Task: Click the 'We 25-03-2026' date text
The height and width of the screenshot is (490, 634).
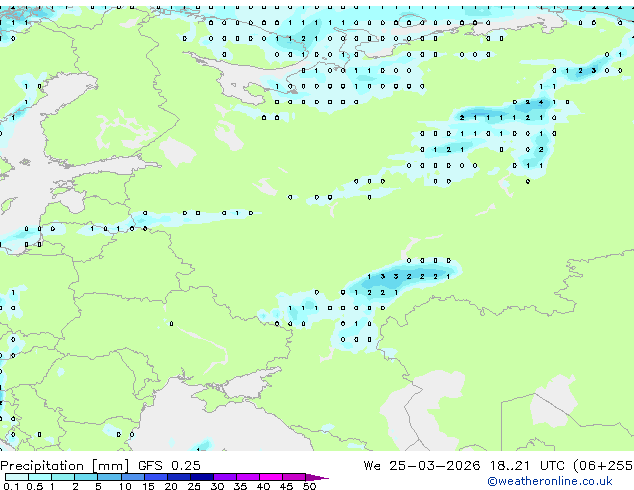Action: tap(422, 465)
